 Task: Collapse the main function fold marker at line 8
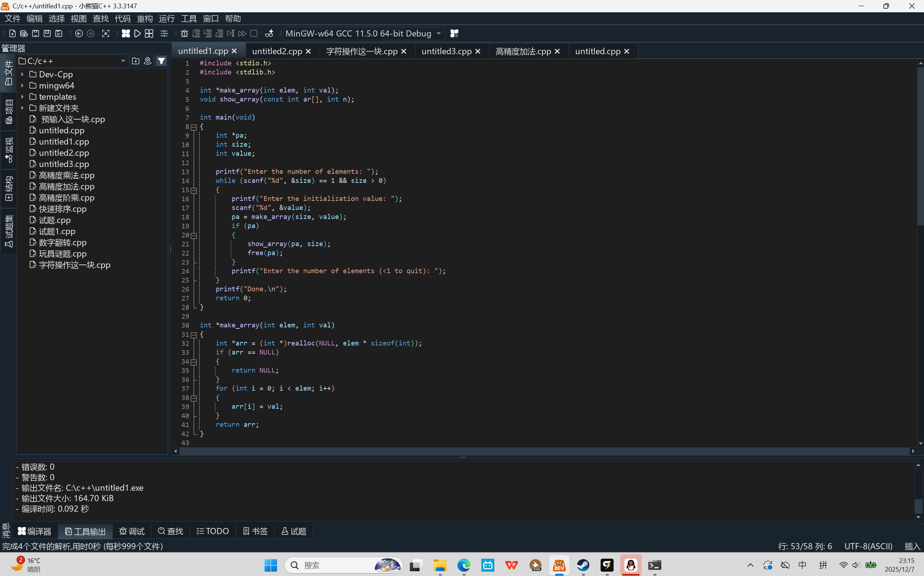pos(194,127)
